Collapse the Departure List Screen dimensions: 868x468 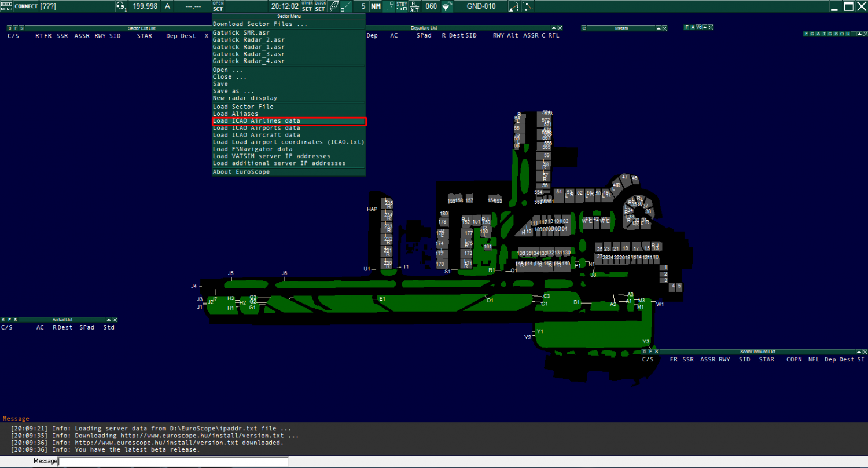click(x=553, y=27)
